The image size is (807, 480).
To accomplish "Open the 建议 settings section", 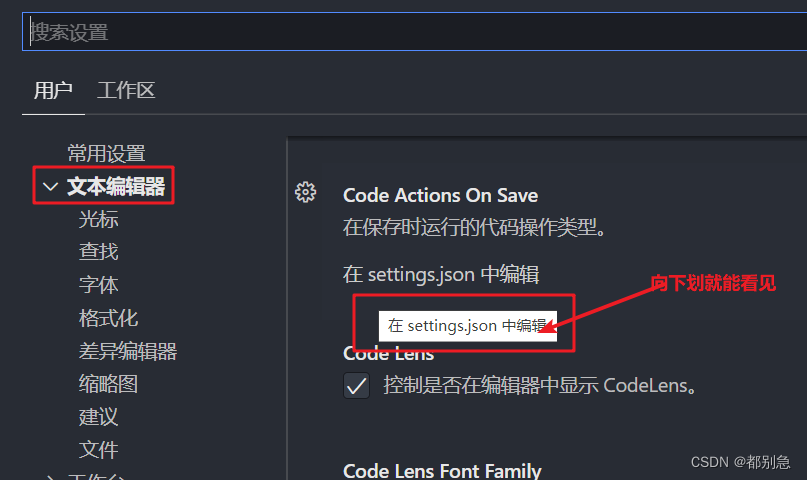I will tap(99, 417).
